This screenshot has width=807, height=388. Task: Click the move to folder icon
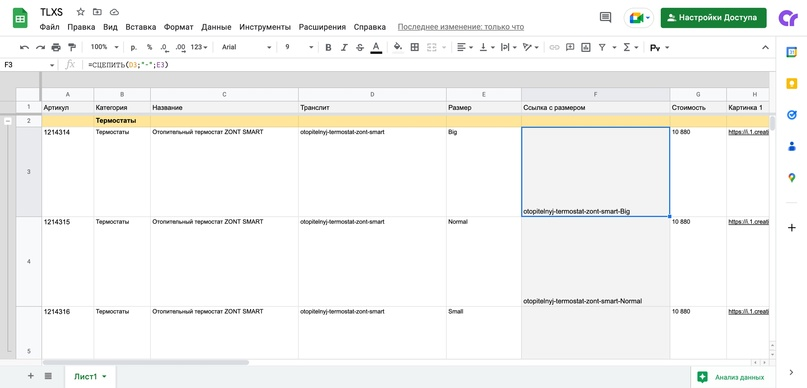click(97, 12)
